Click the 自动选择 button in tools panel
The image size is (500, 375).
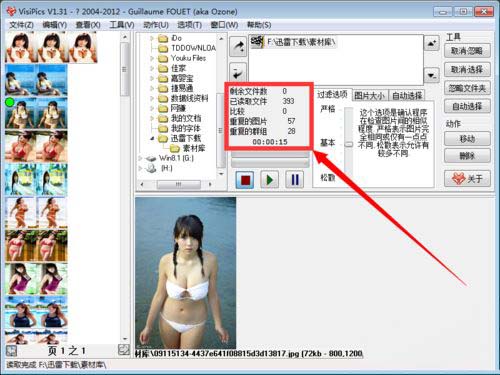pyautogui.click(x=467, y=107)
